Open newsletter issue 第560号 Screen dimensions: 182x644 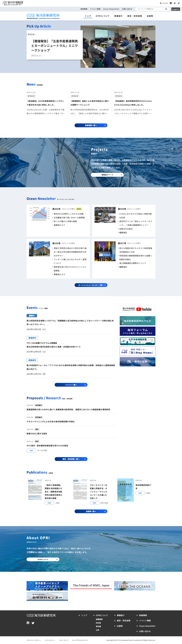coord(56,209)
